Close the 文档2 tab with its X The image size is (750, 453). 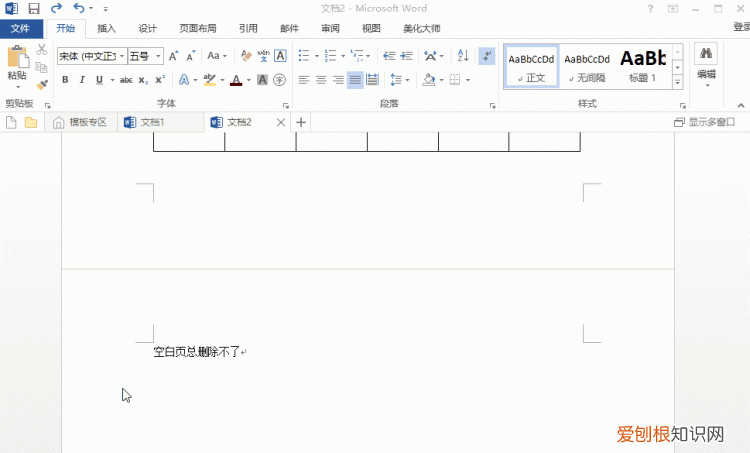(281, 122)
